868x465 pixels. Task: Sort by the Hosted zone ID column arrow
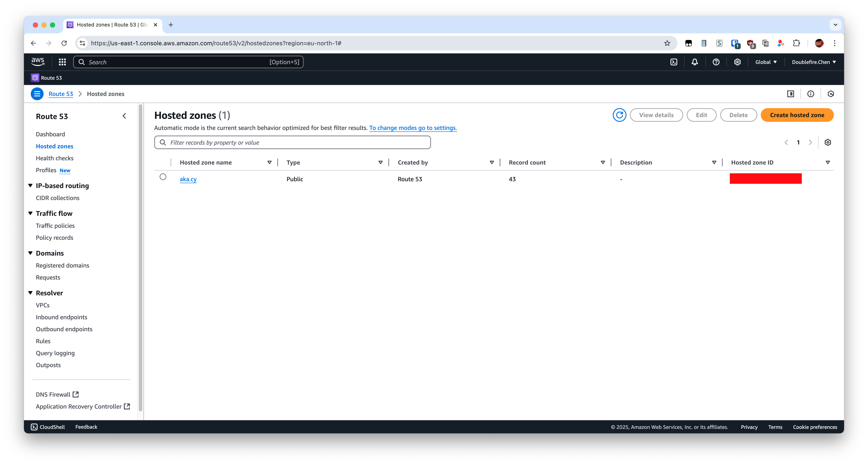click(x=828, y=163)
